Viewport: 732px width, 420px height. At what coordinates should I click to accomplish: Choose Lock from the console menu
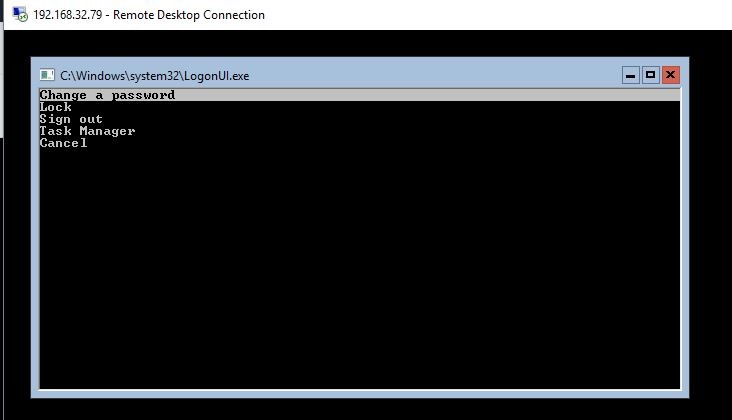click(x=55, y=107)
